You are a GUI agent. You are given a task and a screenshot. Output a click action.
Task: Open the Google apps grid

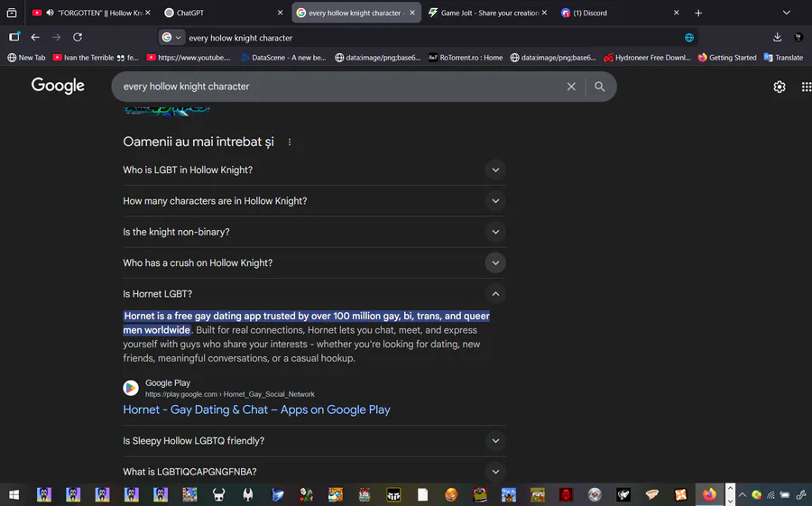point(807,87)
